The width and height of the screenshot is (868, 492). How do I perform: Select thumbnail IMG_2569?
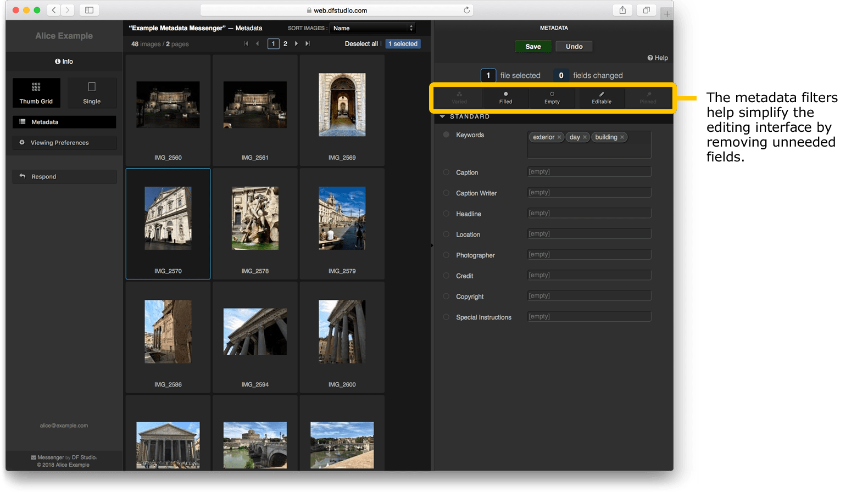(x=342, y=110)
